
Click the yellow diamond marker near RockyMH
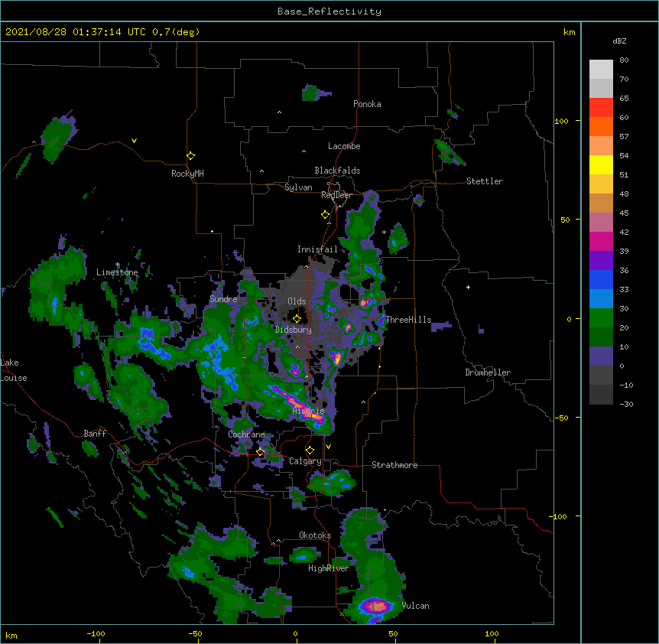(x=191, y=156)
